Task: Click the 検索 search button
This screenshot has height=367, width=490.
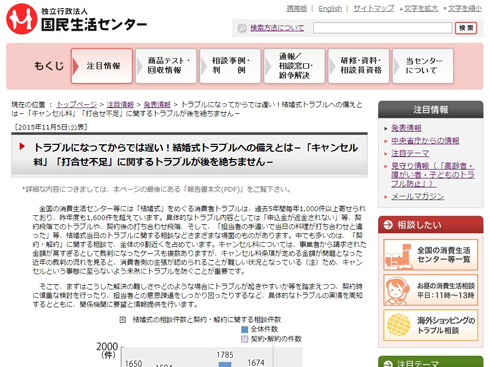Action: (466, 28)
